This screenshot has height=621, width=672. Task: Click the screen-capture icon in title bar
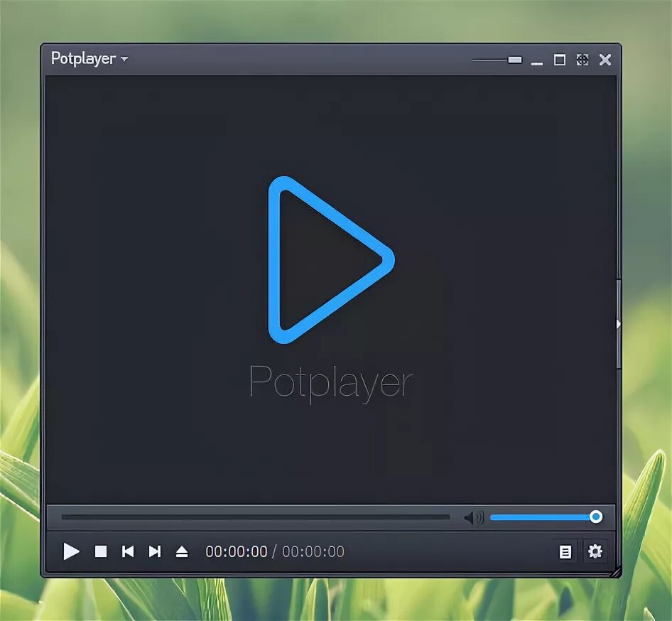pyautogui.click(x=583, y=60)
